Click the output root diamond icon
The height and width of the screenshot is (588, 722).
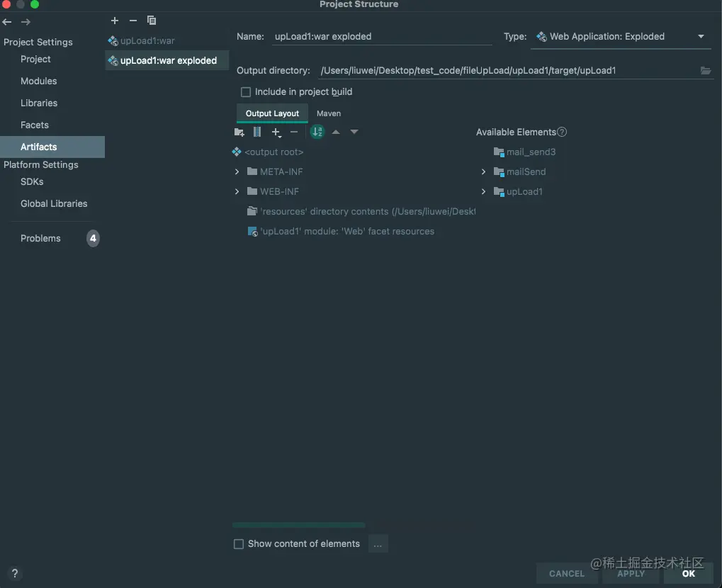[x=237, y=152]
